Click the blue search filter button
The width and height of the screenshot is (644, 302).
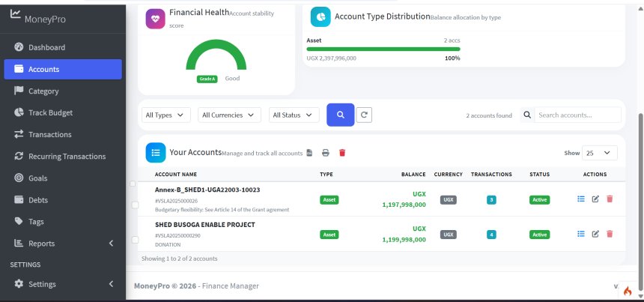(340, 115)
